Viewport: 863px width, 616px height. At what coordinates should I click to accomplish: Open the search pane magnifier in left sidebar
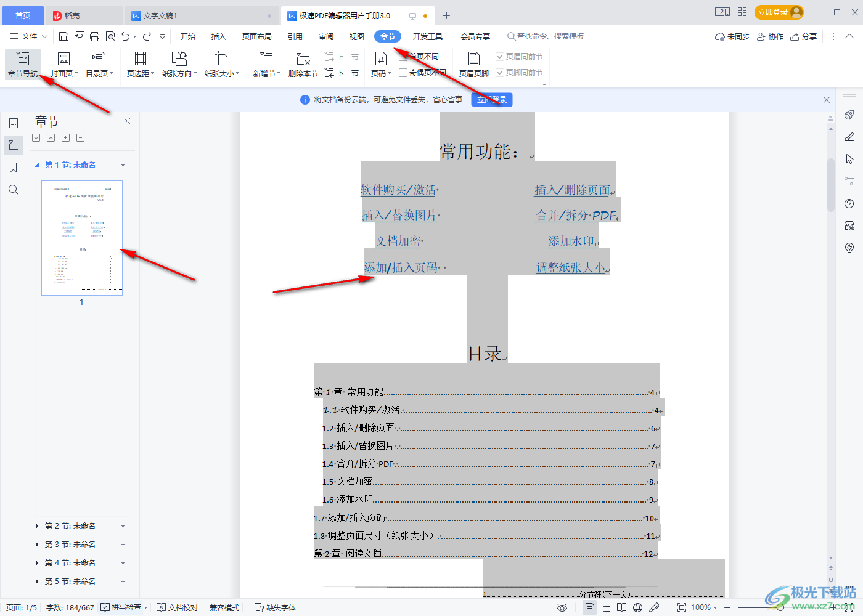(14, 190)
